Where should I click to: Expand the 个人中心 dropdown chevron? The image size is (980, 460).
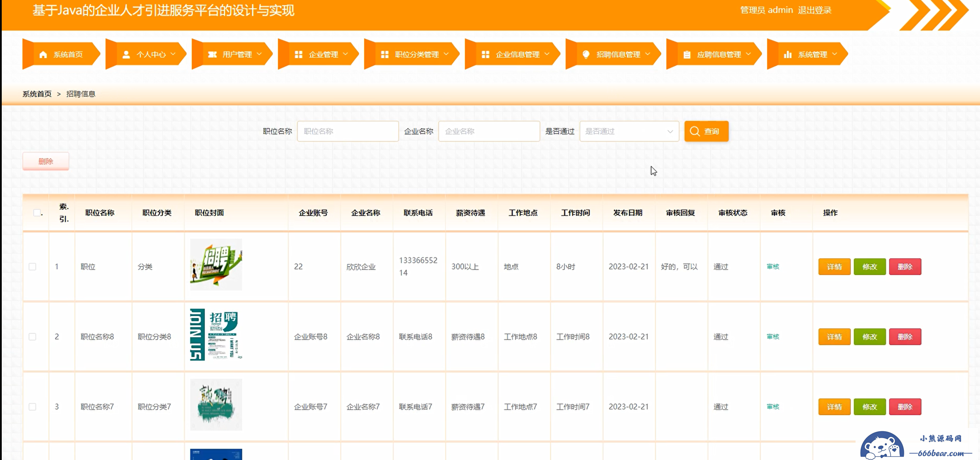173,54
